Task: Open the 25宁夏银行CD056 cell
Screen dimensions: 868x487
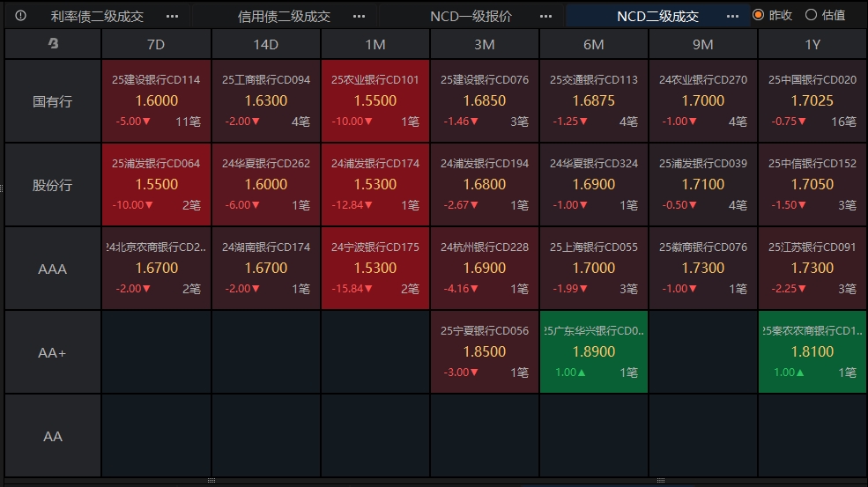Action: [x=485, y=352]
